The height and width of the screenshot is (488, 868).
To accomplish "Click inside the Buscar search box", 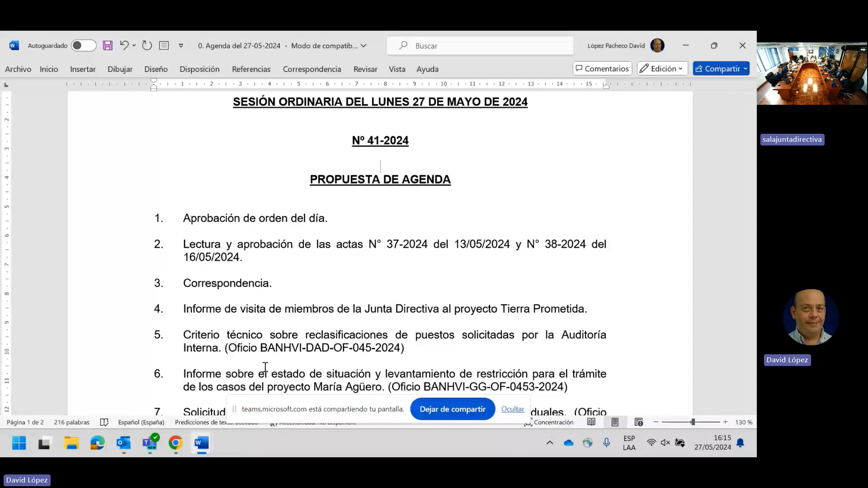I will click(480, 46).
